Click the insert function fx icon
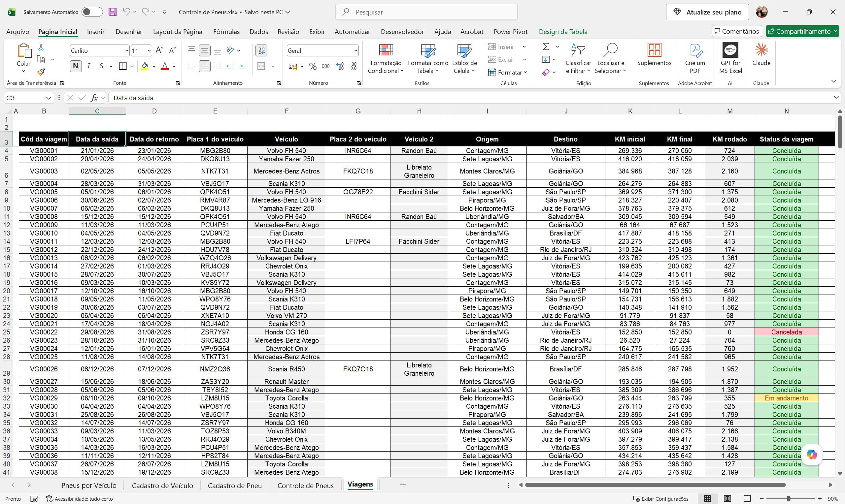The image size is (845, 504). (x=94, y=98)
